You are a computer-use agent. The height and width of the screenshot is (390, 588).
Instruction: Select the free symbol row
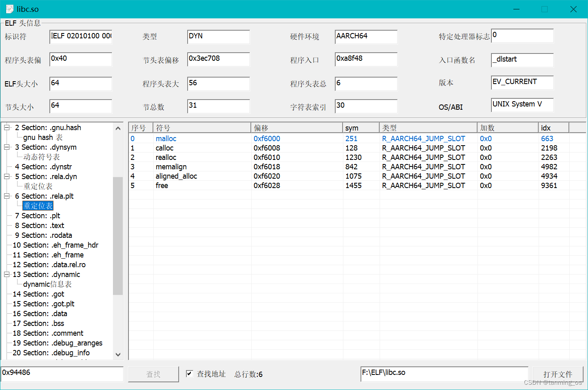click(x=161, y=185)
